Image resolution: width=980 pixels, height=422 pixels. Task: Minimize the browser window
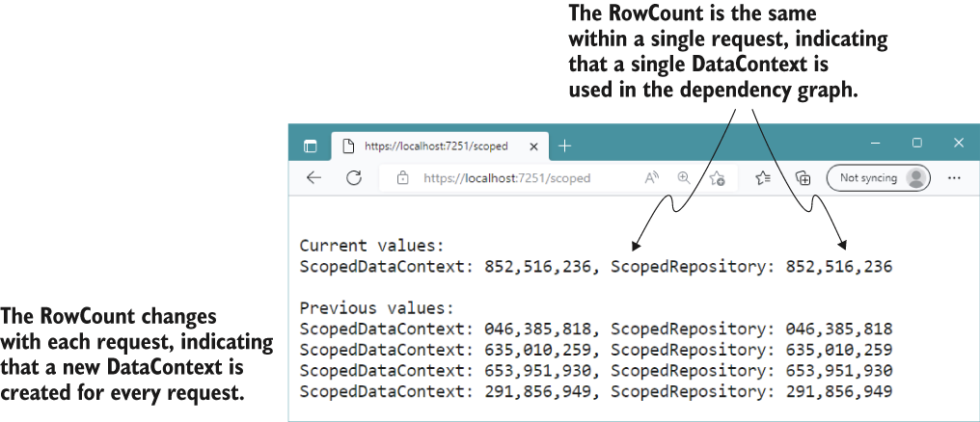pyautogui.click(x=877, y=143)
